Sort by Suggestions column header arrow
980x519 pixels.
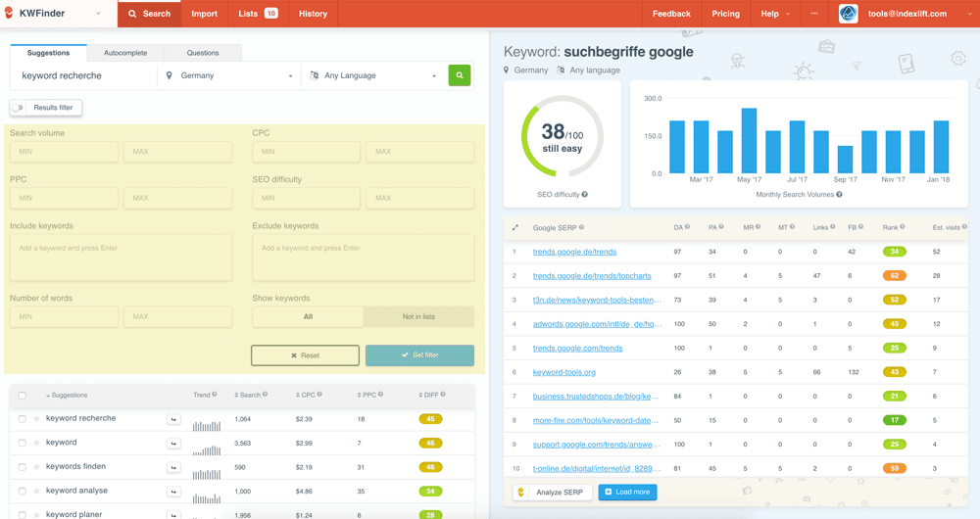[x=48, y=396]
